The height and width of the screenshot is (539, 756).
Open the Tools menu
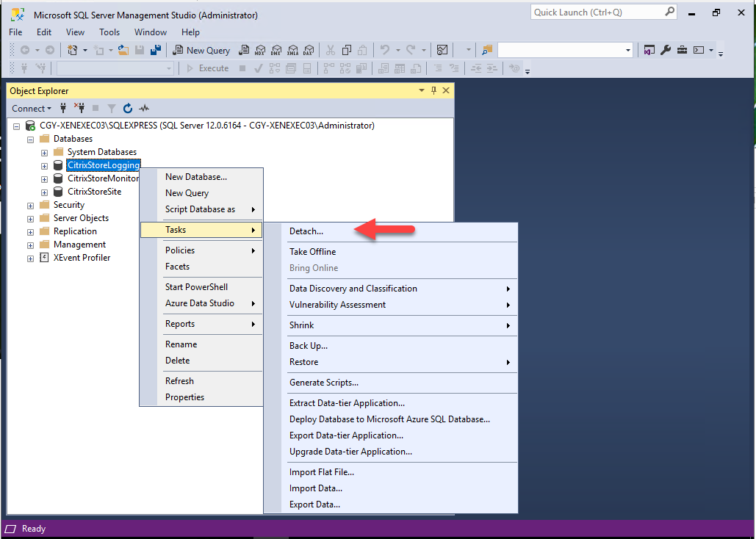tap(109, 32)
